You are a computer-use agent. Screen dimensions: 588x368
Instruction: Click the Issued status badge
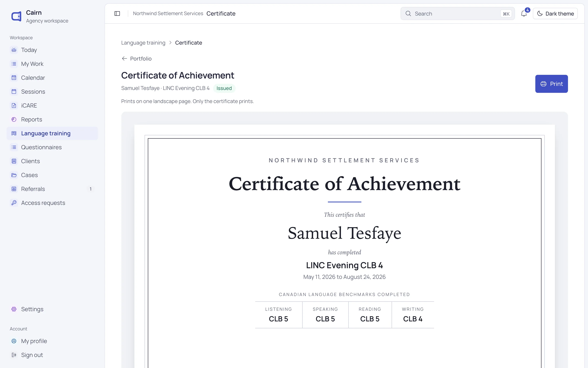[224, 88]
